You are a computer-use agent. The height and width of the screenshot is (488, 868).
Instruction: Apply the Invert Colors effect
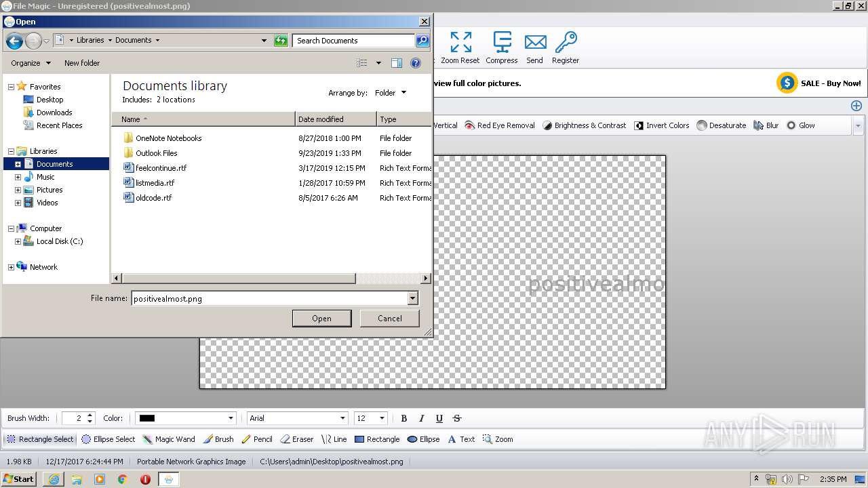[x=662, y=125]
